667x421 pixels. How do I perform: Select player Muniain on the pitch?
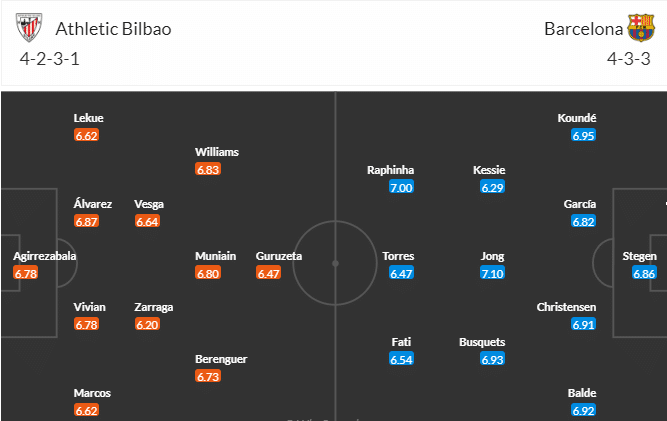tap(216, 256)
